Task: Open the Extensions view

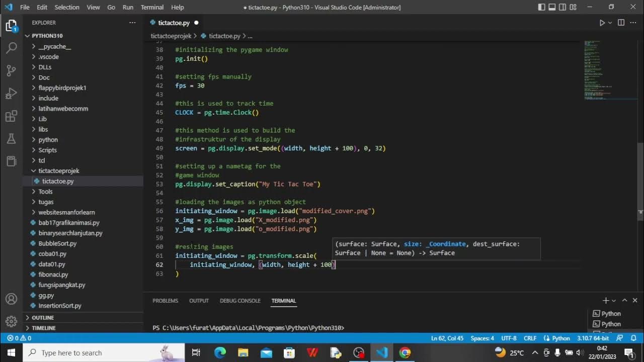Action: tap(11, 117)
